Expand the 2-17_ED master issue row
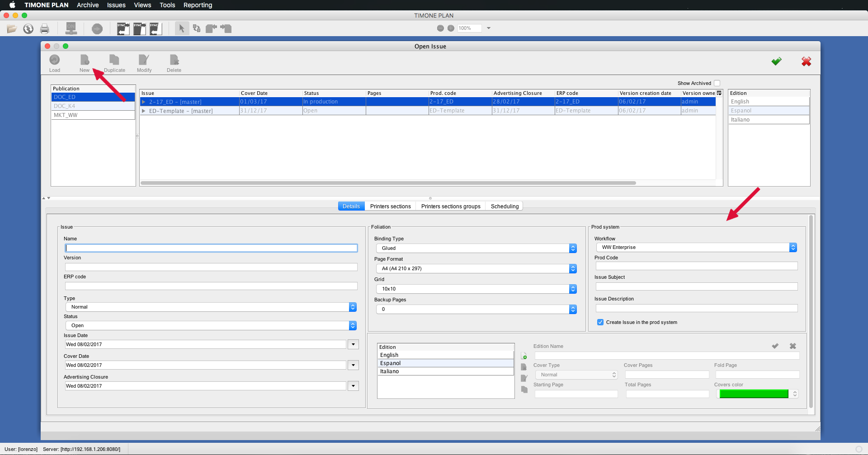The height and width of the screenshot is (455, 868). pyautogui.click(x=144, y=102)
